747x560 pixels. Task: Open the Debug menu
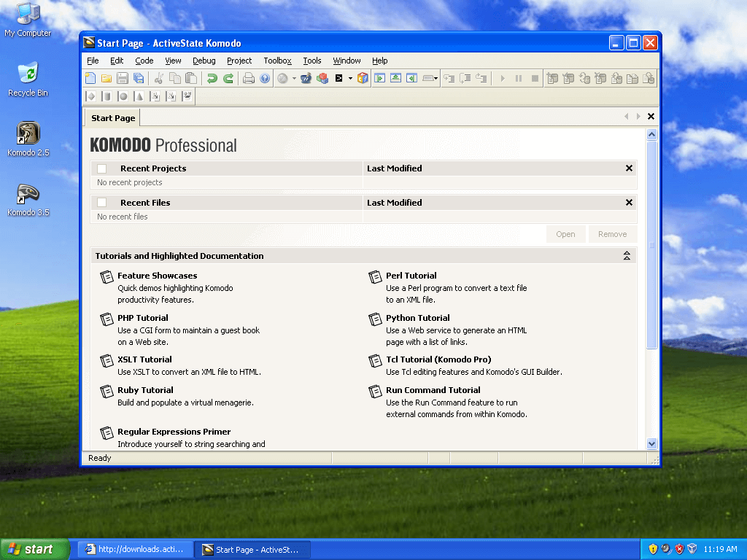point(204,61)
